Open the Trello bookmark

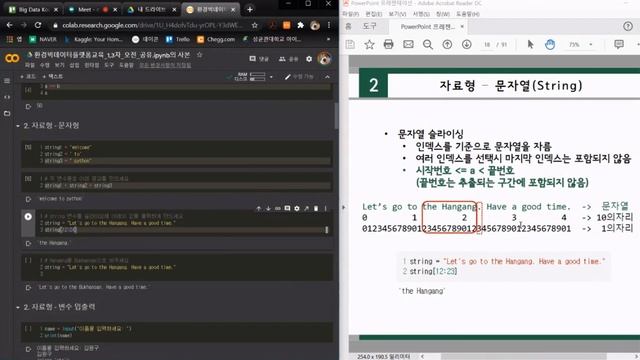coord(178,39)
